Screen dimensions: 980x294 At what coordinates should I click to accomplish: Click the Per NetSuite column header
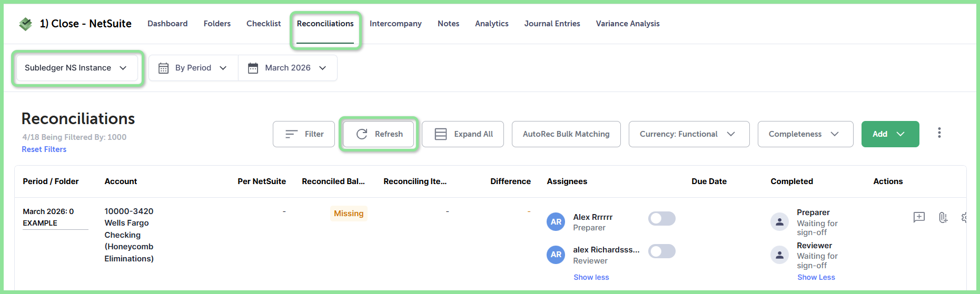pyautogui.click(x=262, y=181)
